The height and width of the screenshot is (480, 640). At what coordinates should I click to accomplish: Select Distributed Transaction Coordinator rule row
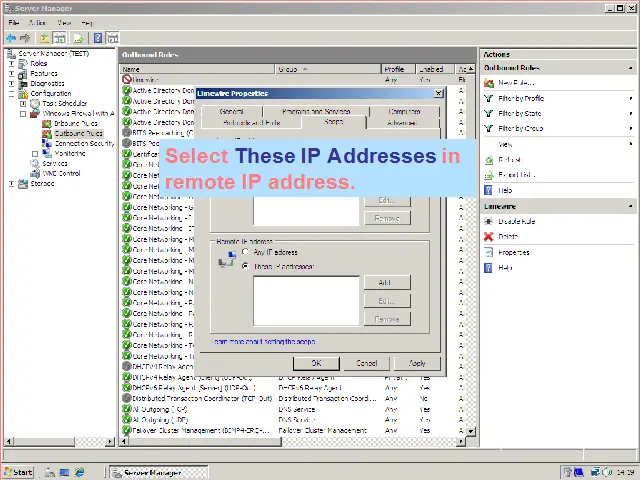pos(294,398)
